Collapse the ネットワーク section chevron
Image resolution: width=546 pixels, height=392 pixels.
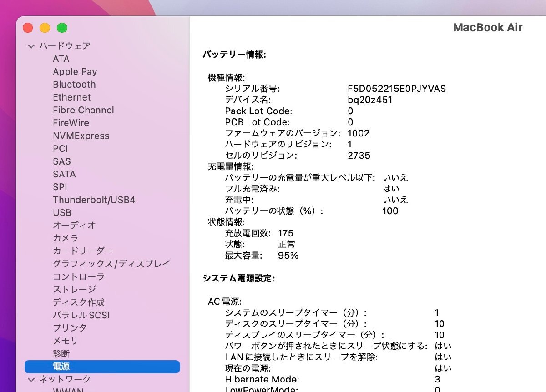point(31,379)
